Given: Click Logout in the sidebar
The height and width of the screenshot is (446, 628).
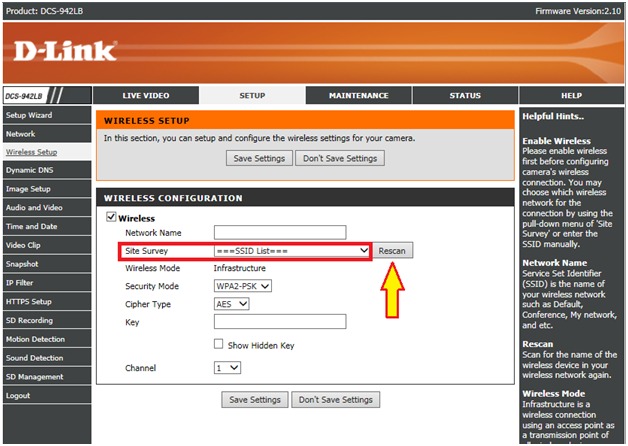Looking at the screenshot, I should tap(18, 395).
